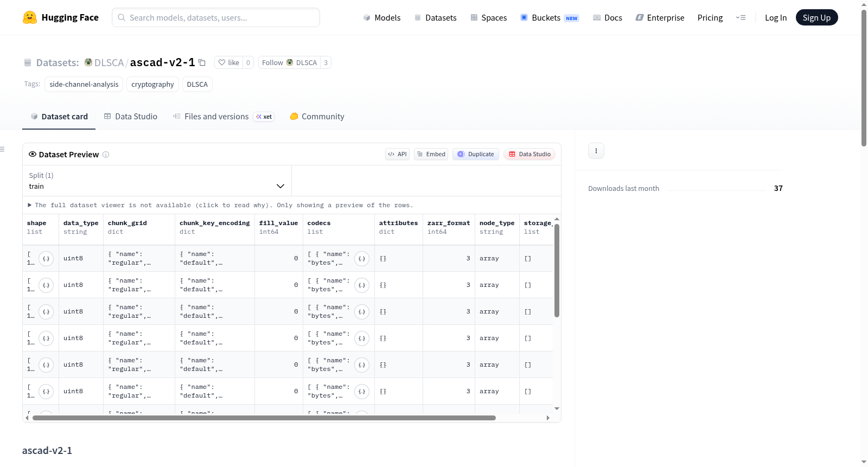The image size is (868, 467).
Task: Open the Hugging Face logo home link
Action: click(61, 17)
